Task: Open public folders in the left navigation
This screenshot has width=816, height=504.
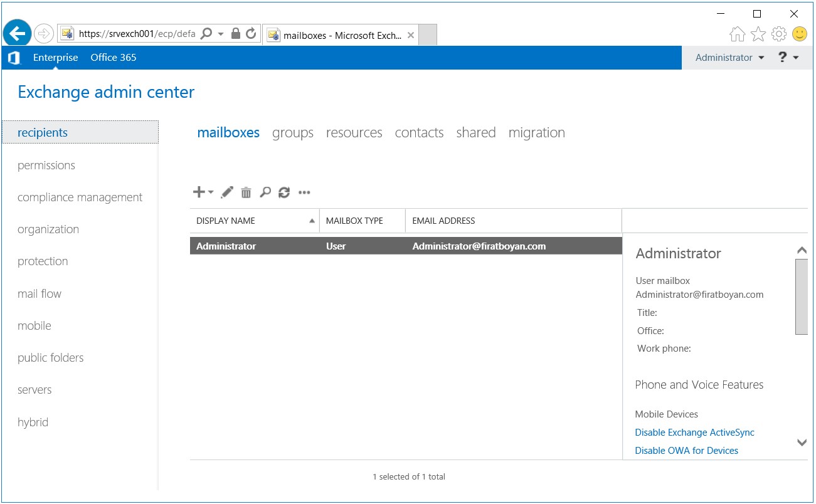Action: (x=51, y=358)
